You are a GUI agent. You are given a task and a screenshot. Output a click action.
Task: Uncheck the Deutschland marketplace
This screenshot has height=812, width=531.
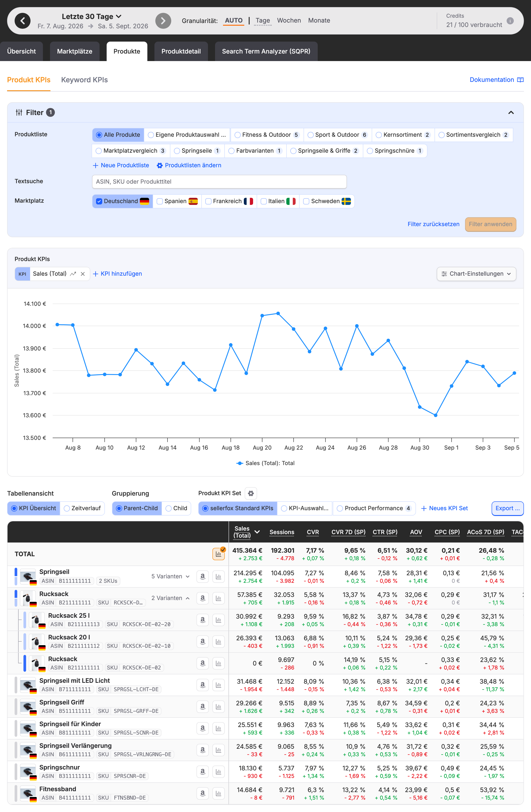[x=99, y=201]
